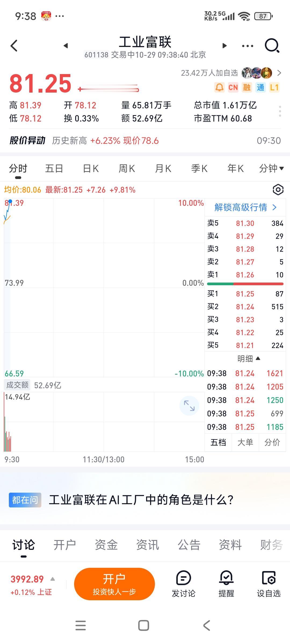Tap 卖1 row at 81.26
Viewport: 290px width, 644px height.
[245, 275]
